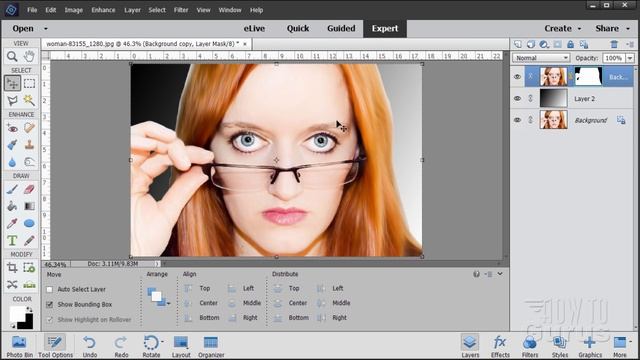Select the Ellipse shape tool
The width and height of the screenshot is (640, 360).
click(29, 223)
